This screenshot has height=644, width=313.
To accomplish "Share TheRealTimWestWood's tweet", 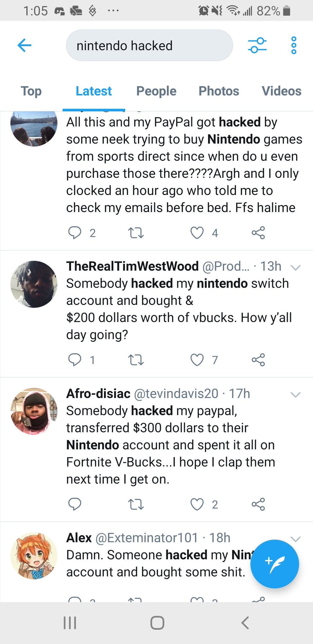I will click(258, 360).
